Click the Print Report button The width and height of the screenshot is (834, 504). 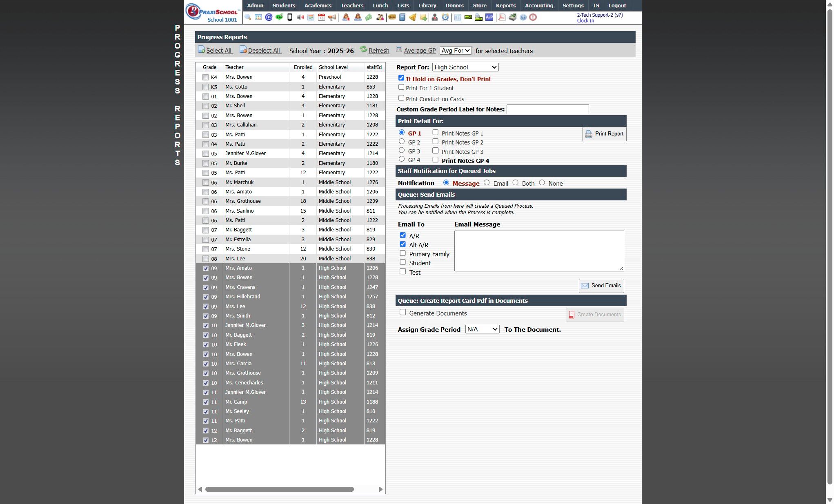[x=604, y=134]
